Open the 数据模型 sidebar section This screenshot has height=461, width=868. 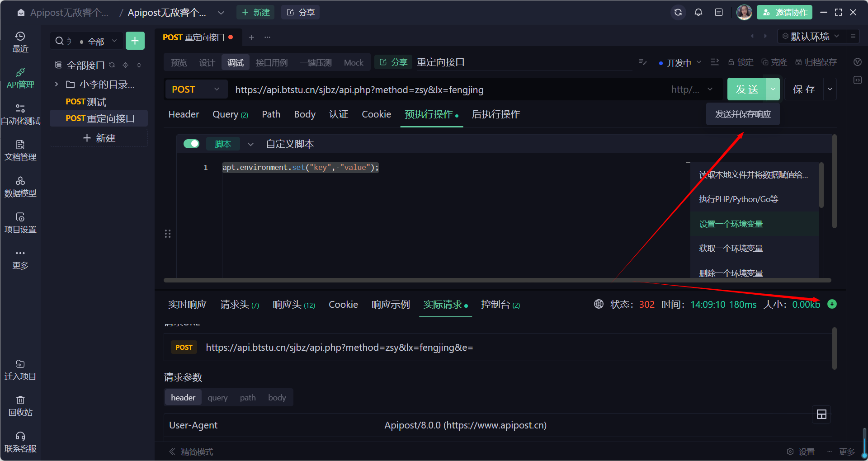(20, 187)
